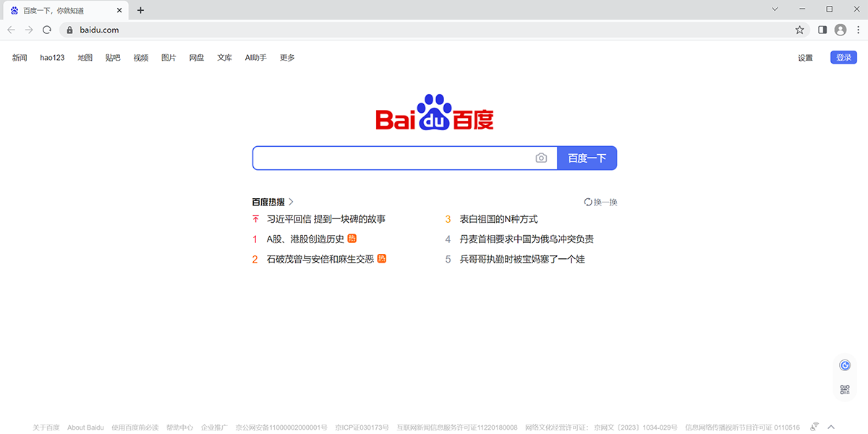868x434 pixels.
Task: Click the browser side panel icon
Action: (822, 30)
